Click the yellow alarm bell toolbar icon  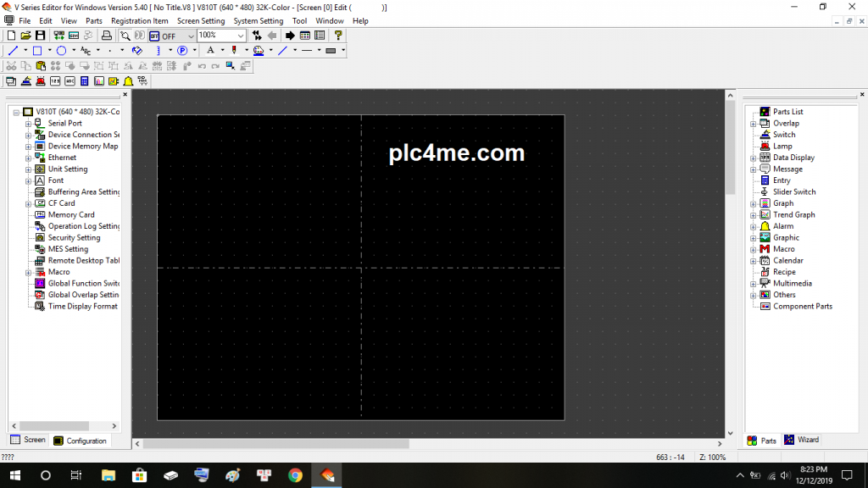click(x=128, y=81)
